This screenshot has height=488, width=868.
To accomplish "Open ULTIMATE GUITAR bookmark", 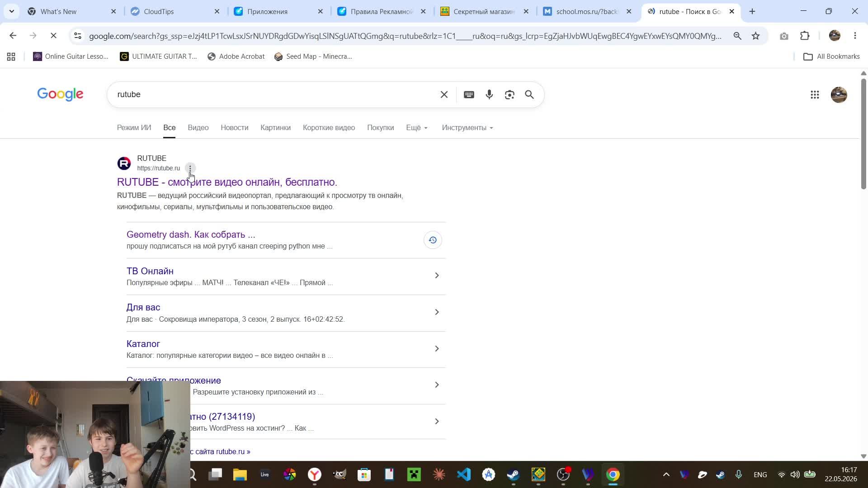I will 158,56.
